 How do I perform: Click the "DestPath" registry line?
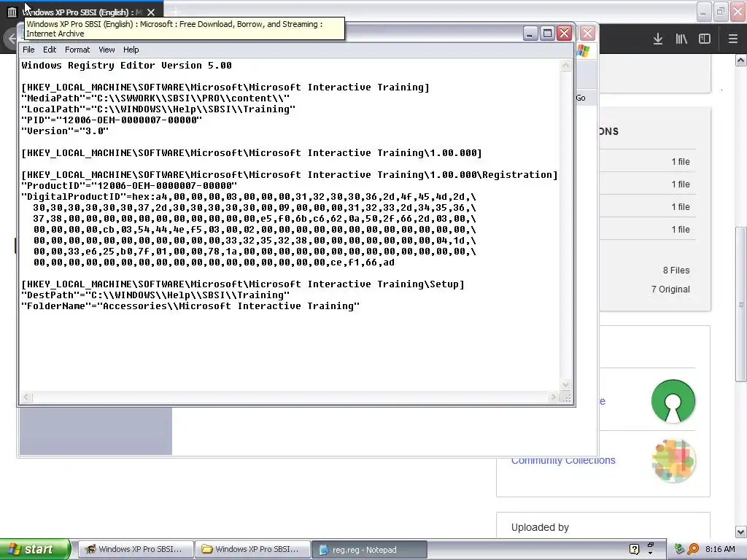tap(155, 295)
